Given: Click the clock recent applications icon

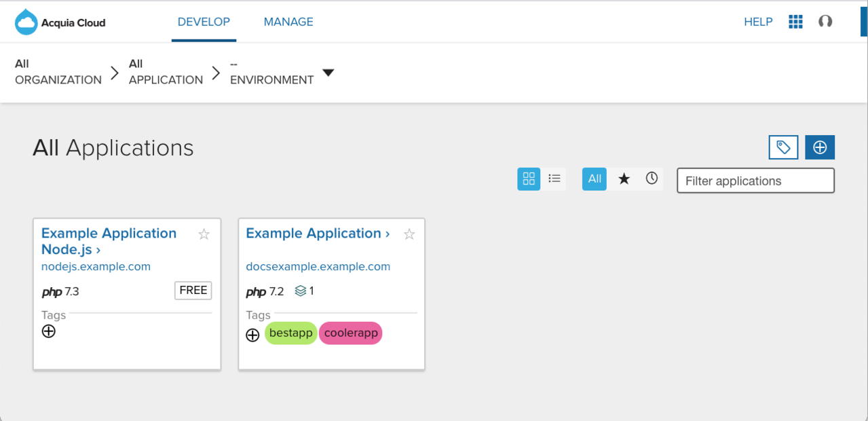Looking at the screenshot, I should click(x=652, y=179).
